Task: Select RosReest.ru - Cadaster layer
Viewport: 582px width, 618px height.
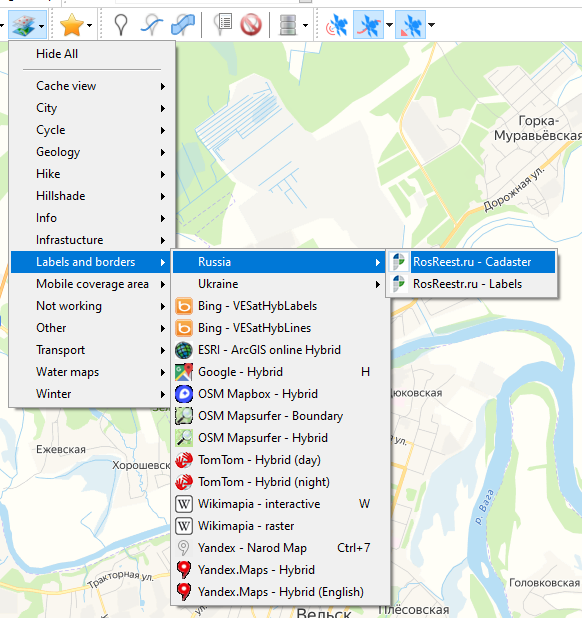Action: 472,262
